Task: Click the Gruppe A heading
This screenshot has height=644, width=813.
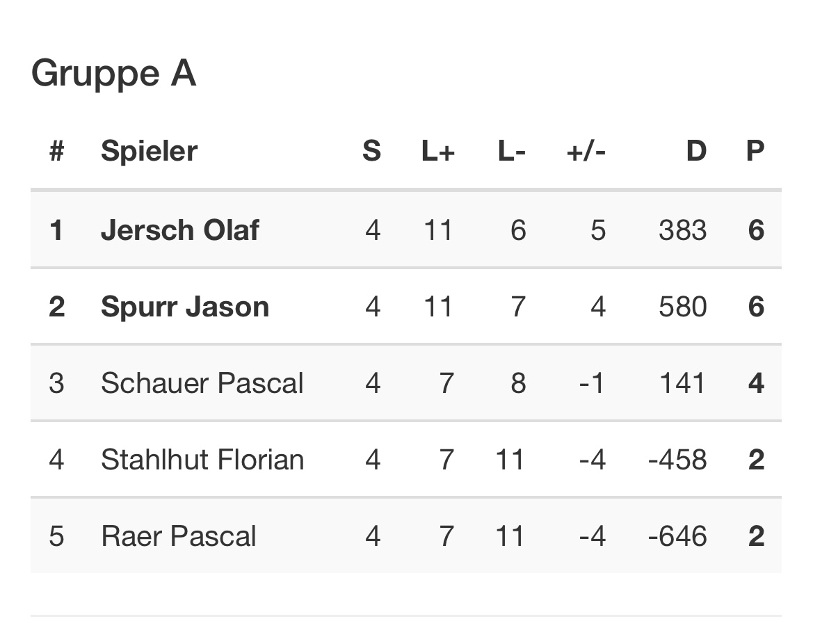Action: tap(113, 73)
